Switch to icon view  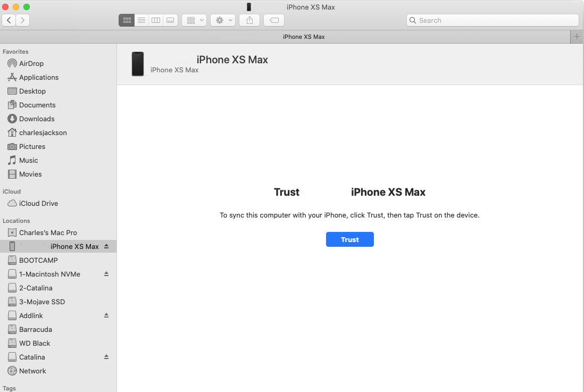point(127,21)
